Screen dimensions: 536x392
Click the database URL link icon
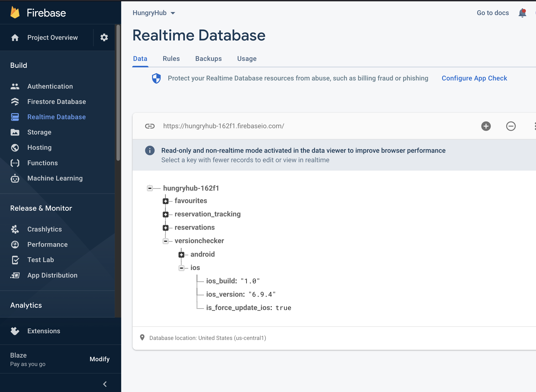150,126
